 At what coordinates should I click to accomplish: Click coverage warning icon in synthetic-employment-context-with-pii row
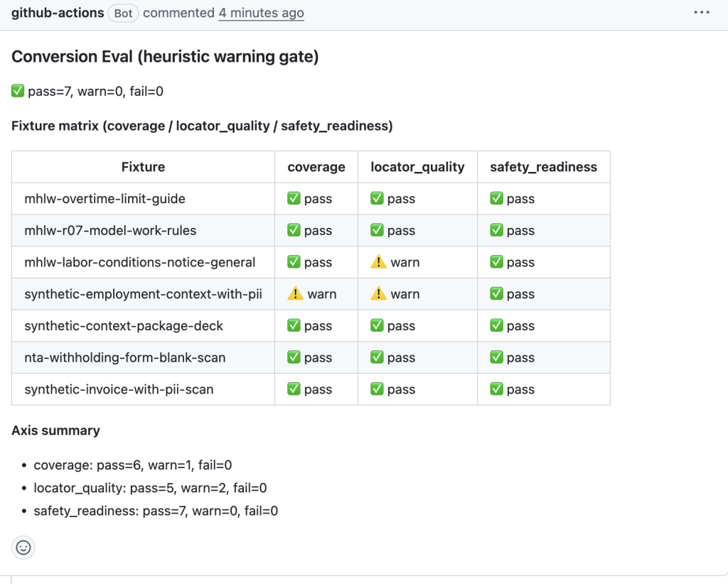[295, 293]
